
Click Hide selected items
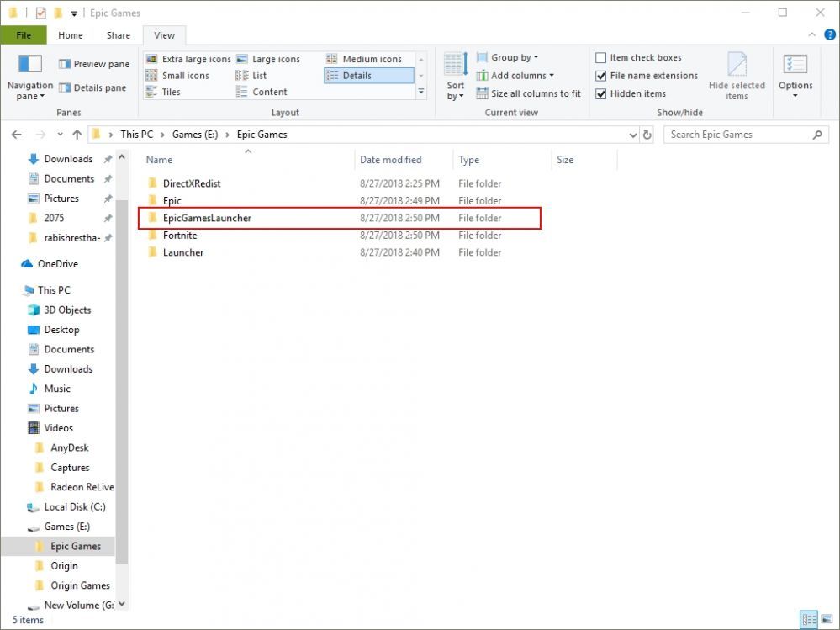[x=737, y=77]
